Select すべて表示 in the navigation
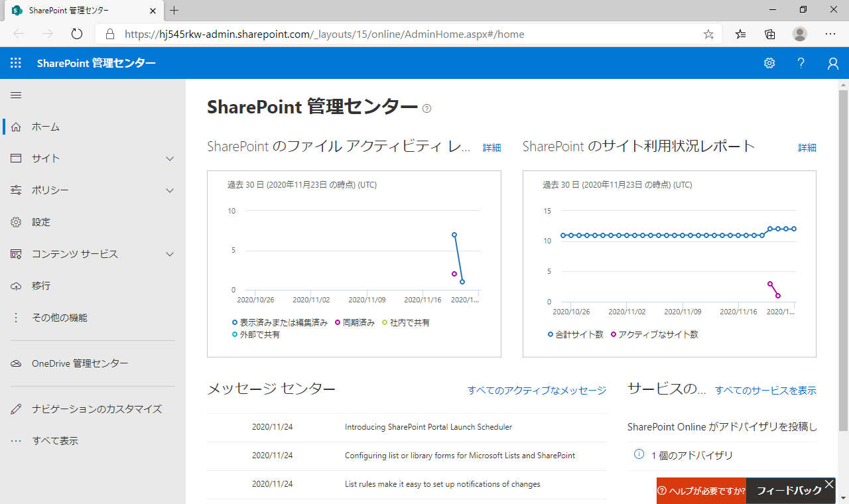 coord(55,441)
